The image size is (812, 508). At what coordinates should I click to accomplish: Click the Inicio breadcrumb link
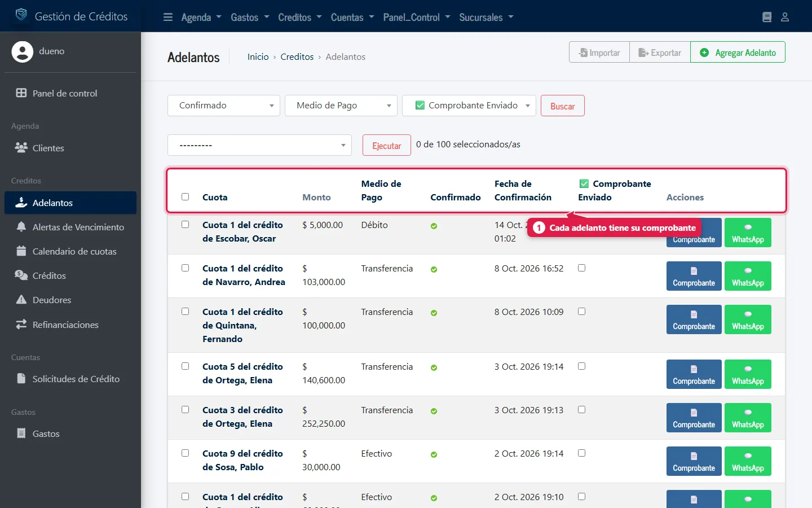tap(258, 57)
